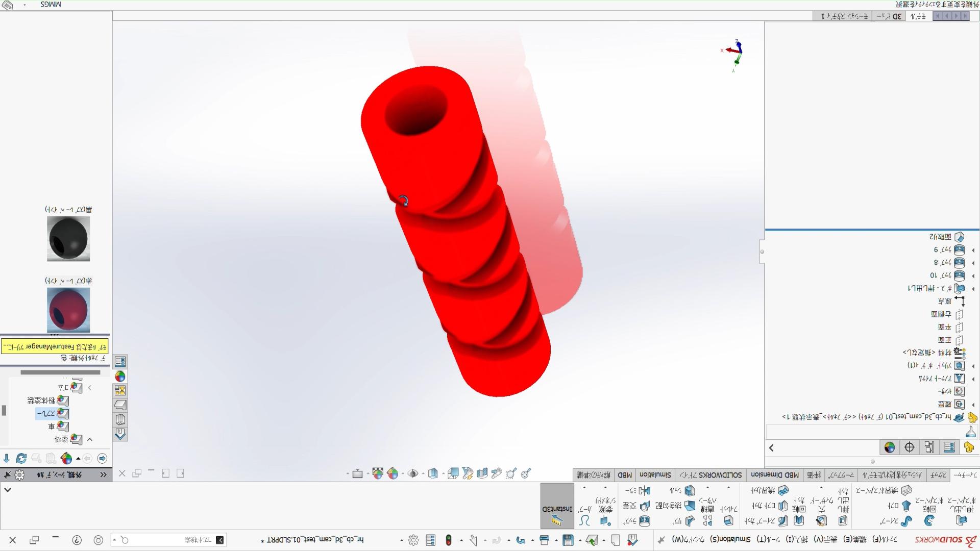Screen dimensions: 980x551
Task: Click the Extruded Boss/Base (押し出しボス/ベース) tool
Action: [x=962, y=513]
